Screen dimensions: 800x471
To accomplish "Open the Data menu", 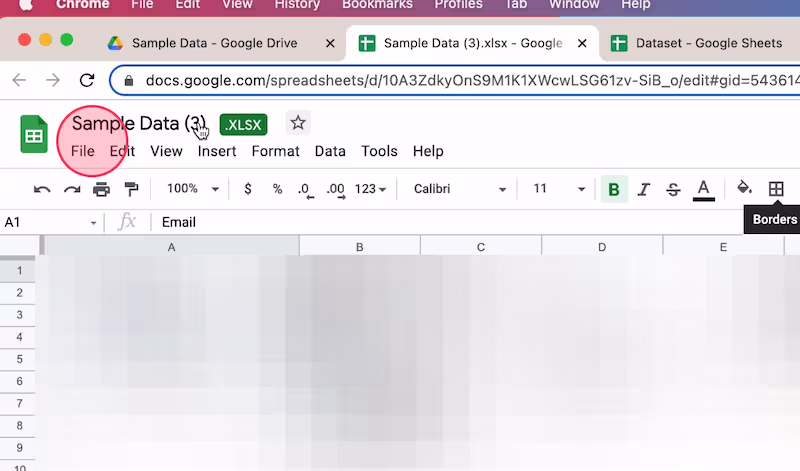I will (x=330, y=152).
